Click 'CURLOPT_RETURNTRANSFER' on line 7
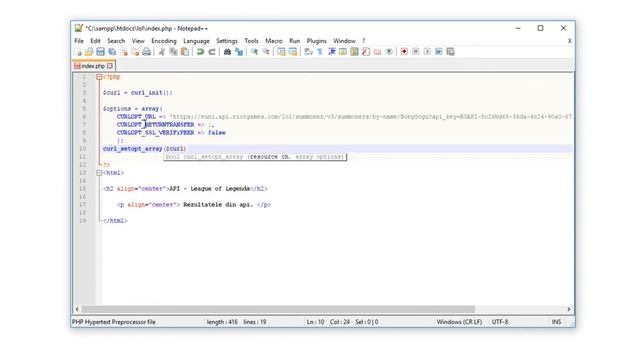 pyautogui.click(x=156, y=124)
